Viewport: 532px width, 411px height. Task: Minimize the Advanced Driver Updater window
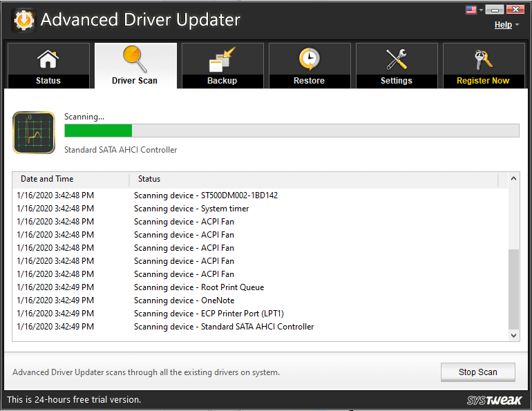coord(494,10)
